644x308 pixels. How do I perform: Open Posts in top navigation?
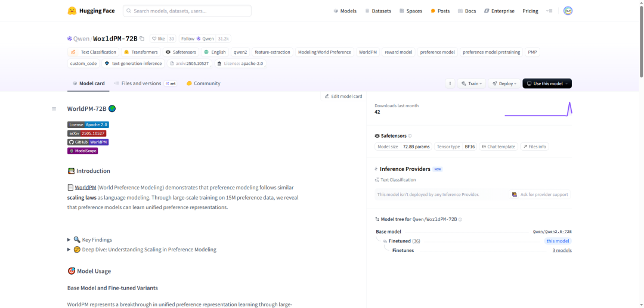coord(440,11)
